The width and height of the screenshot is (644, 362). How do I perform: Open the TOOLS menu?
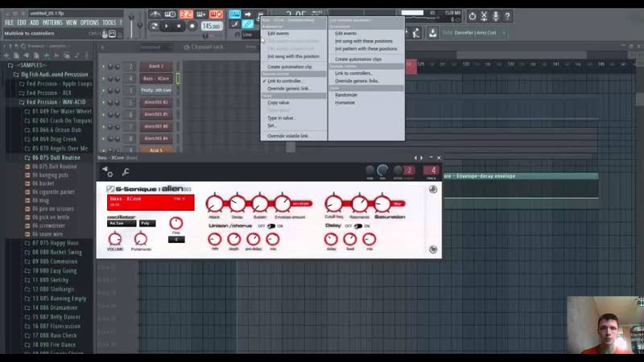pos(109,23)
